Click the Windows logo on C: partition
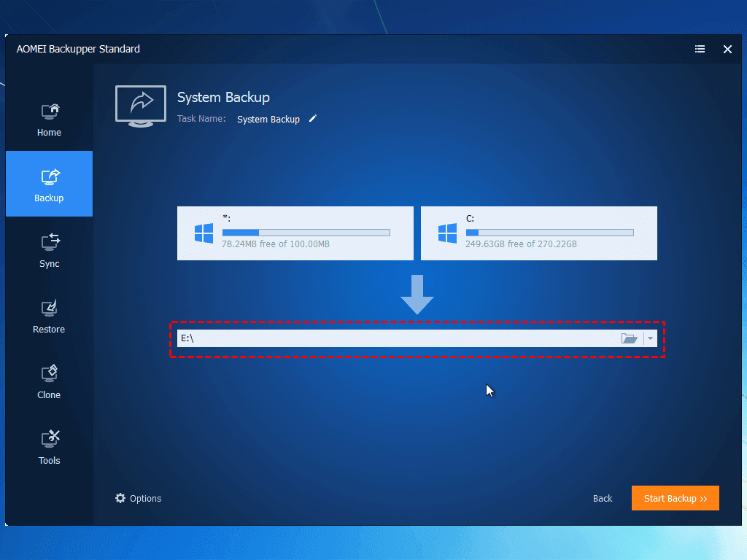747x560 pixels. pos(447,233)
